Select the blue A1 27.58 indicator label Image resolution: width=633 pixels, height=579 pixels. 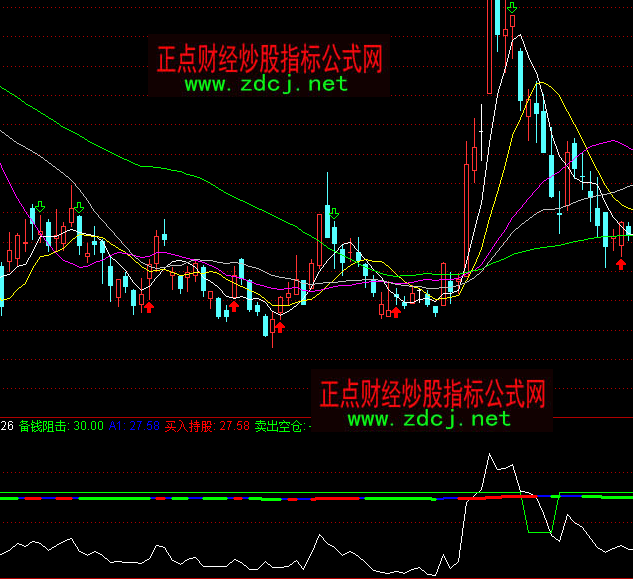[x=135, y=426]
